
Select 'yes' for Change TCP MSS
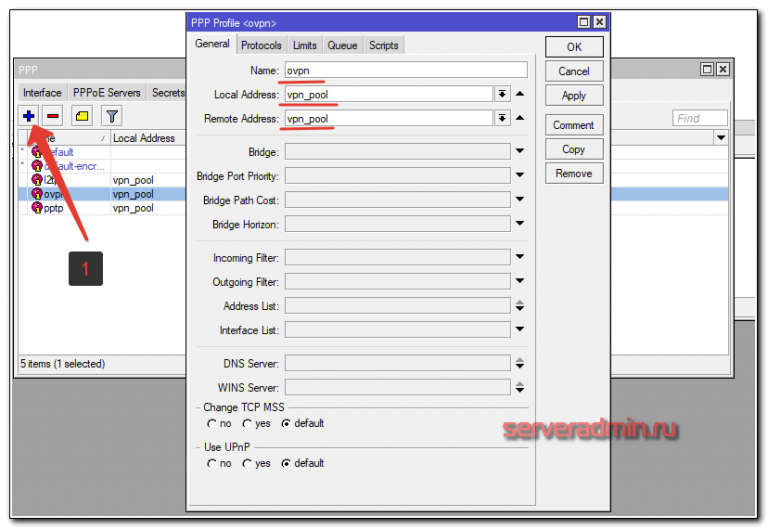click(x=247, y=423)
